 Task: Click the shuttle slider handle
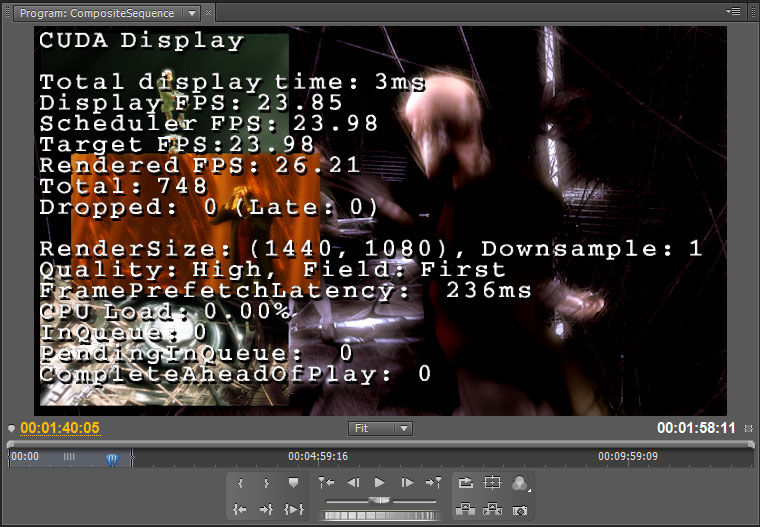point(380,500)
